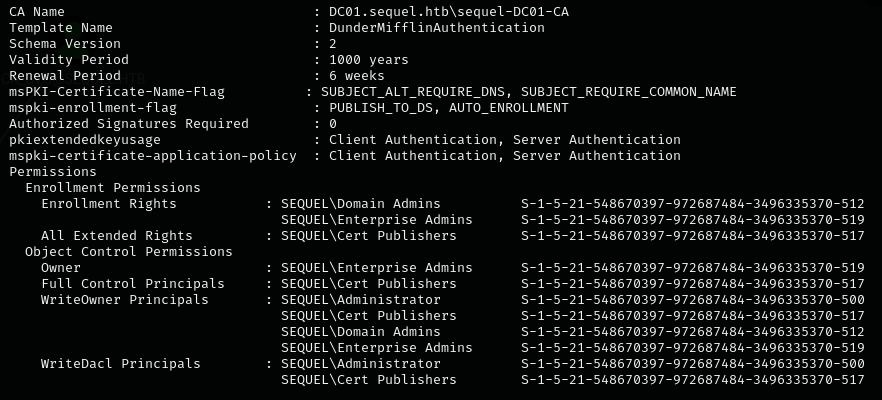The height and width of the screenshot is (400, 882).
Task: Click the Enrollment Rights label
Action: [109, 204]
